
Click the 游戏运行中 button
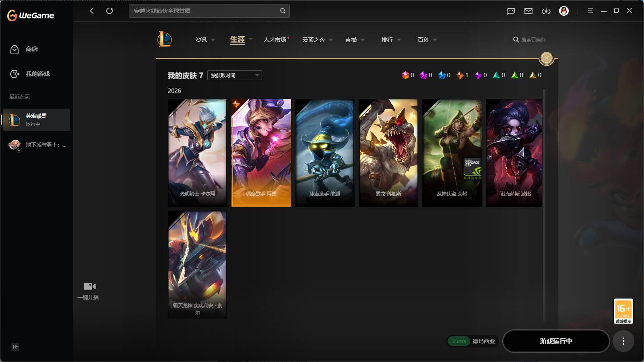click(x=556, y=341)
